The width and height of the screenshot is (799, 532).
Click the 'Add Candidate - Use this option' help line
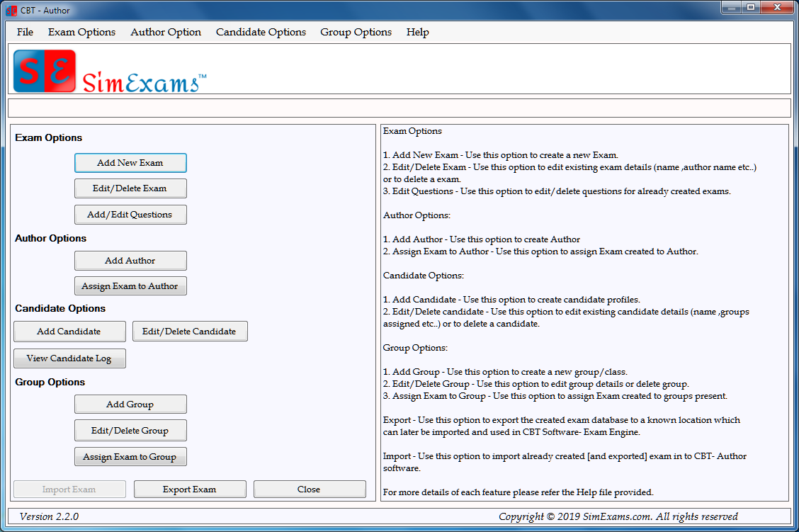511,300
